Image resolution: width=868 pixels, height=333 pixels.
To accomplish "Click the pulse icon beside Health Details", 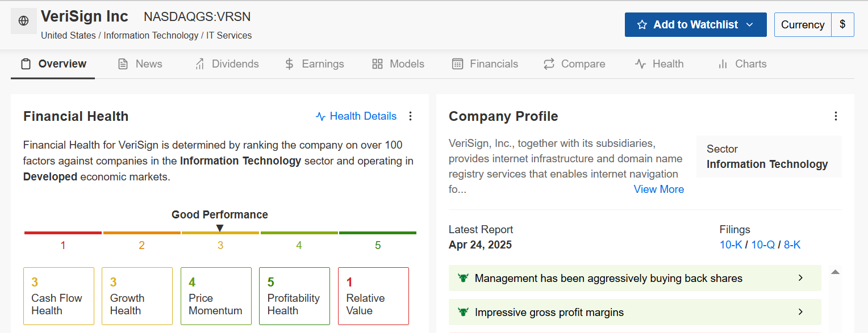I will [320, 116].
